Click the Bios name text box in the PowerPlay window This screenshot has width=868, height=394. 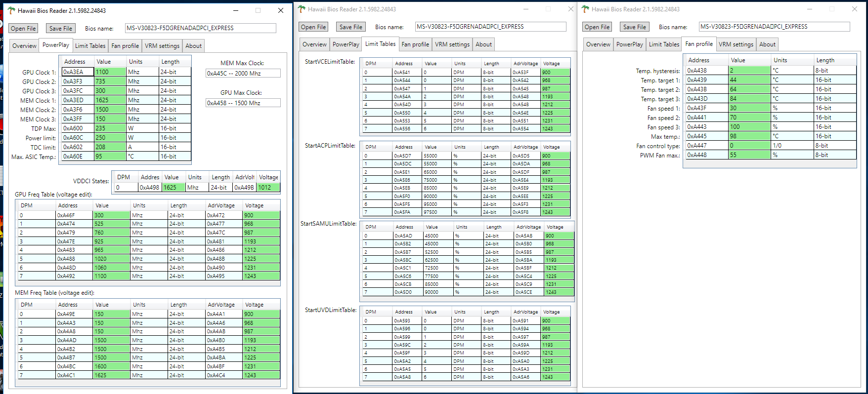coord(200,28)
